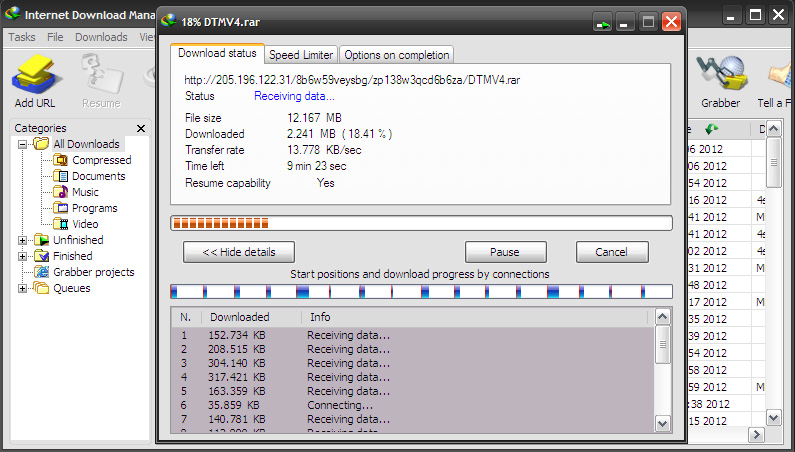The height and width of the screenshot is (452, 795).
Task: Click the Info column header
Action: 475,318
